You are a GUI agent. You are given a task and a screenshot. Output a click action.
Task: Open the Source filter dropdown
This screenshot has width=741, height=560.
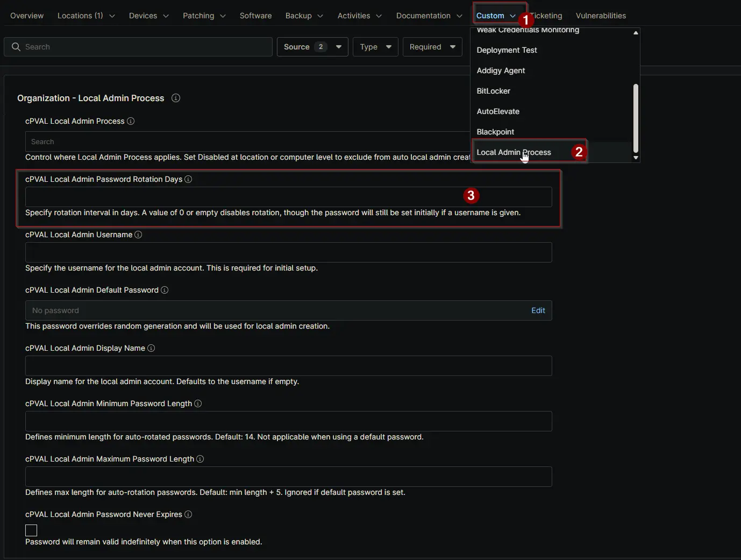coord(312,47)
